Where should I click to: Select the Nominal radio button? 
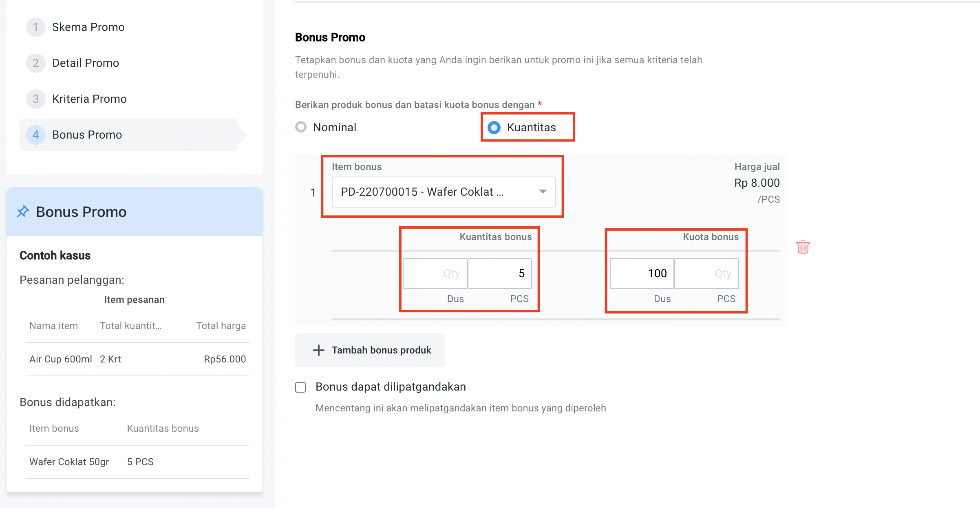click(x=301, y=127)
